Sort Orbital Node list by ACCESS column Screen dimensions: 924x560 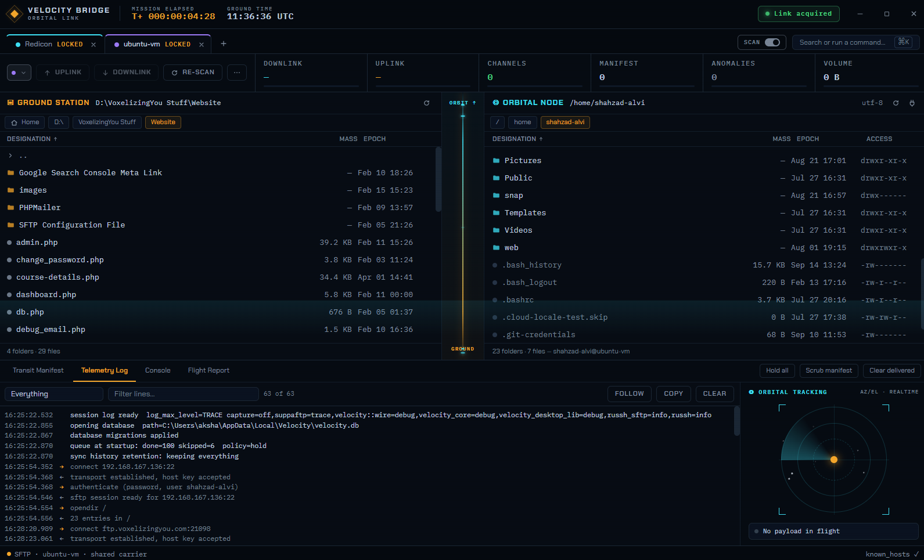879,139
